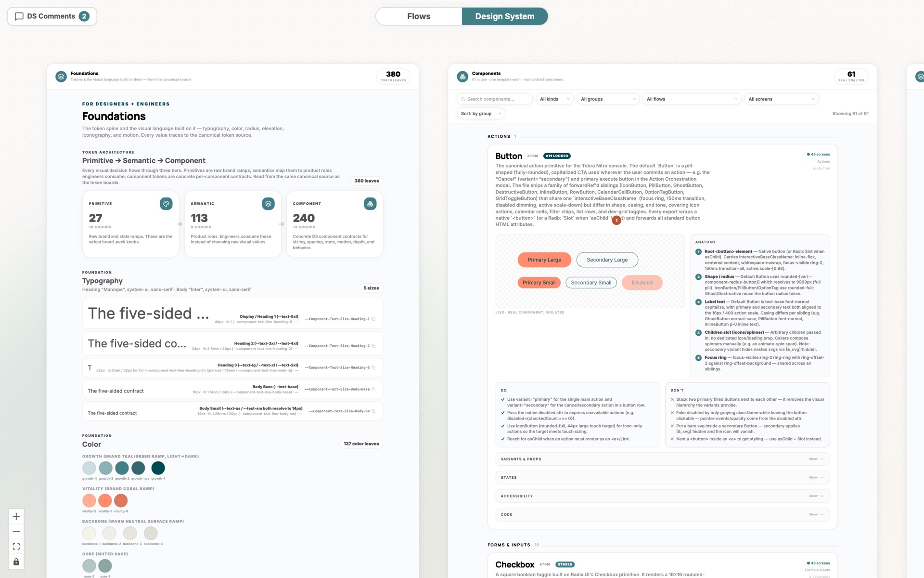Expand the Accessibility section
This screenshot has width=924, height=578.
pos(662,496)
